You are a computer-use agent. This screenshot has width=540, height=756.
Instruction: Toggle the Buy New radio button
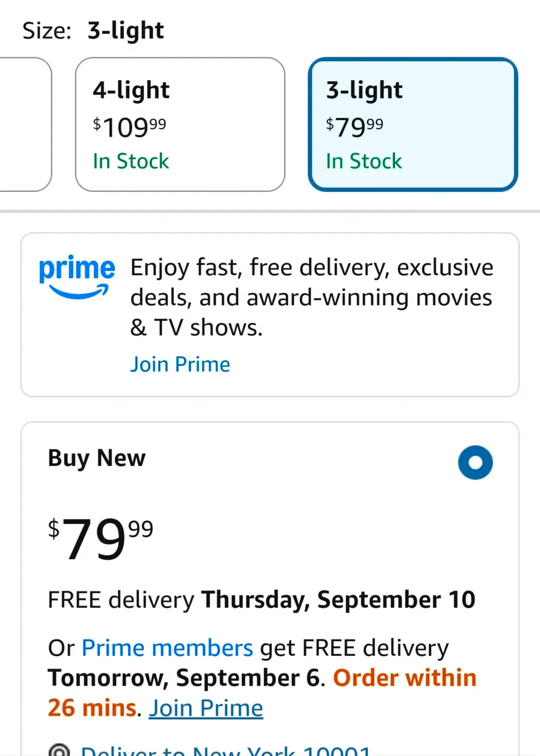click(x=475, y=462)
